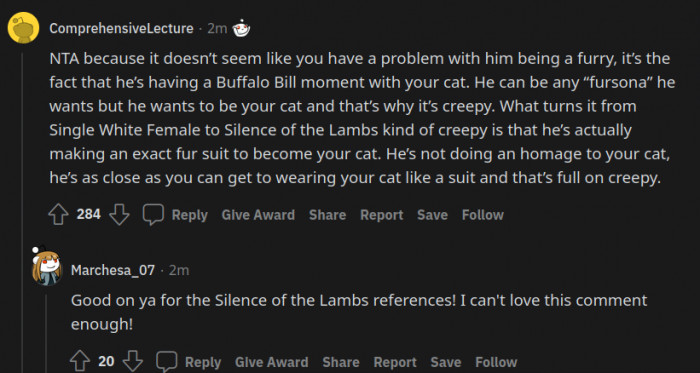Open ComprehensiveLecture's user profile link
Screen dimensions: 700x373
(121, 29)
